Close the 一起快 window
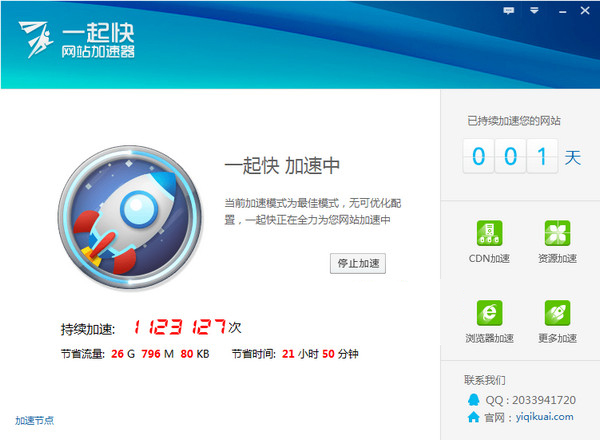600x440 pixels. click(585, 11)
